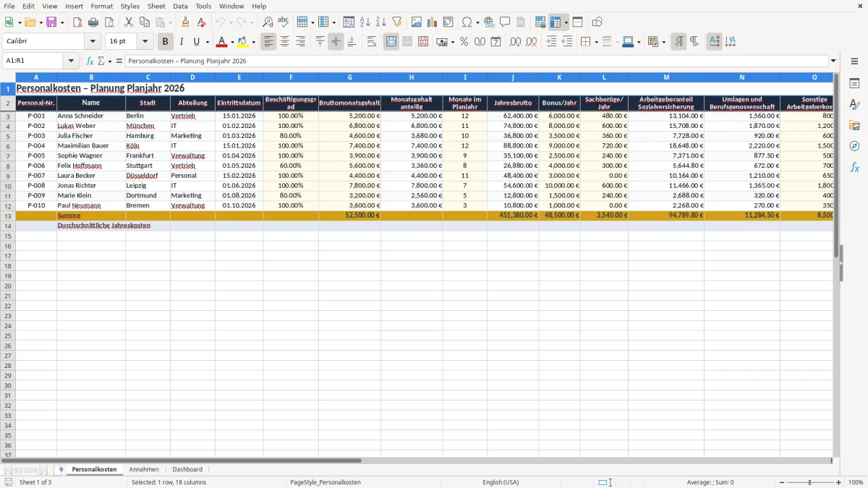Insert a comment

505,22
